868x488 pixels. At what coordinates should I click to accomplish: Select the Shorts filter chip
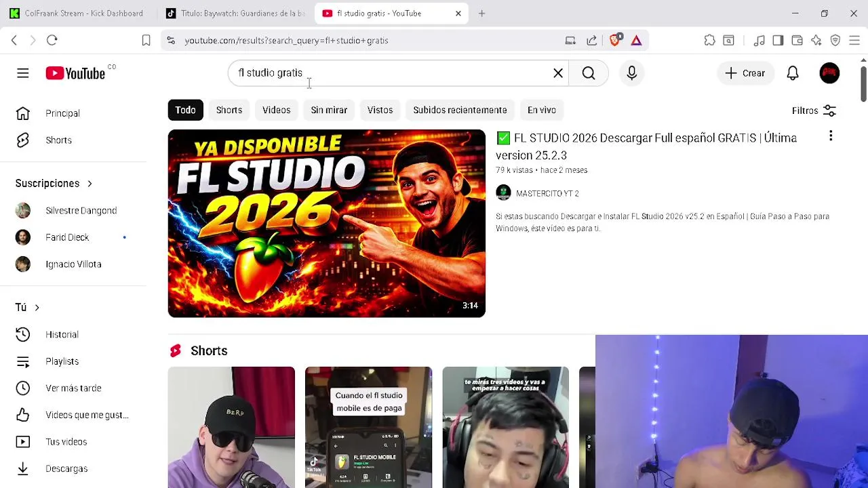(x=229, y=110)
